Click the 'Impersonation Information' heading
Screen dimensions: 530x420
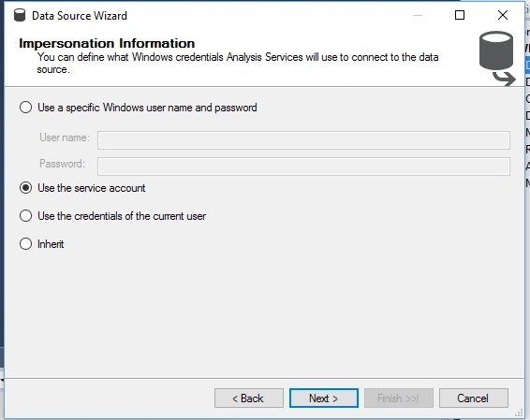107,43
